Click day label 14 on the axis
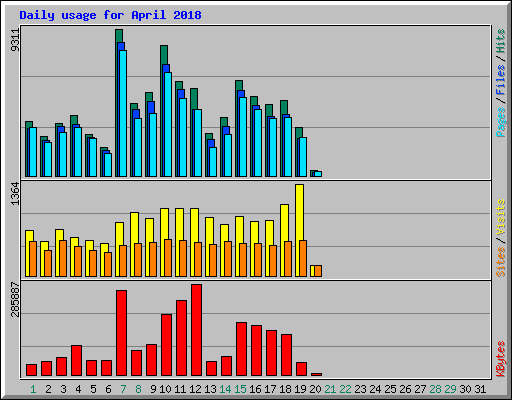The width and height of the screenshot is (512, 400). pyautogui.click(x=225, y=389)
